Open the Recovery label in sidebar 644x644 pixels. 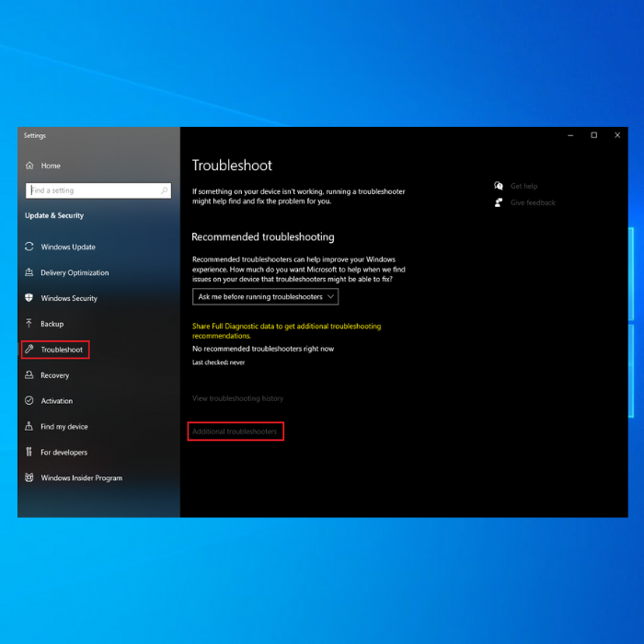(x=54, y=375)
